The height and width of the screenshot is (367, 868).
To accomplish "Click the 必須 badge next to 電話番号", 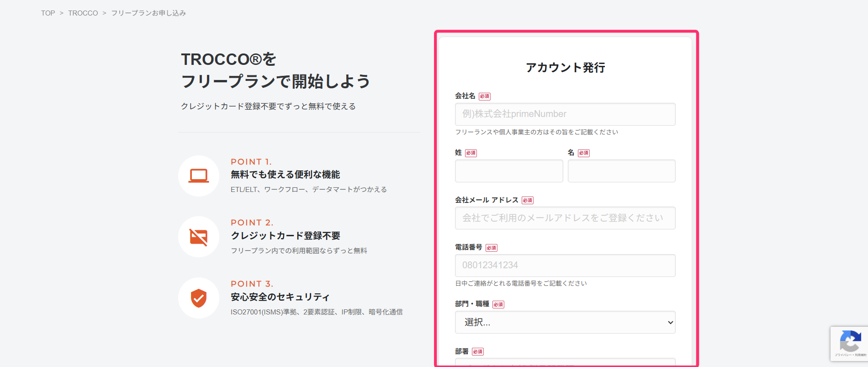I will (x=491, y=248).
